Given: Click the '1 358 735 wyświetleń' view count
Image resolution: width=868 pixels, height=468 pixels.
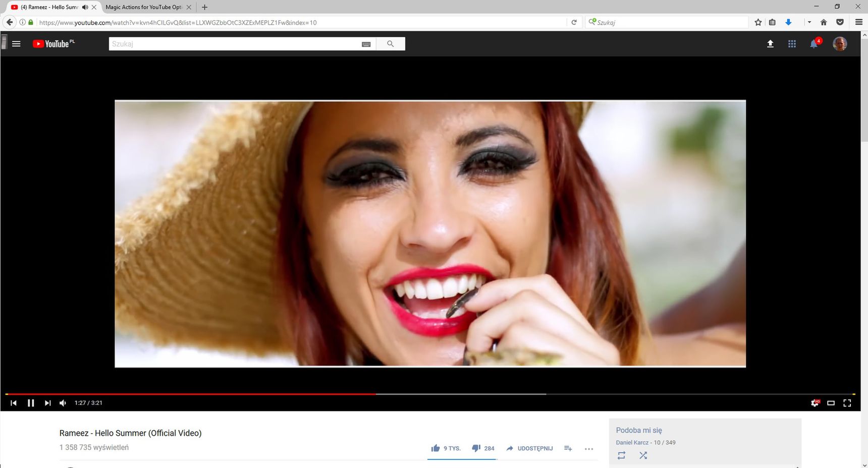Looking at the screenshot, I should coord(94,447).
